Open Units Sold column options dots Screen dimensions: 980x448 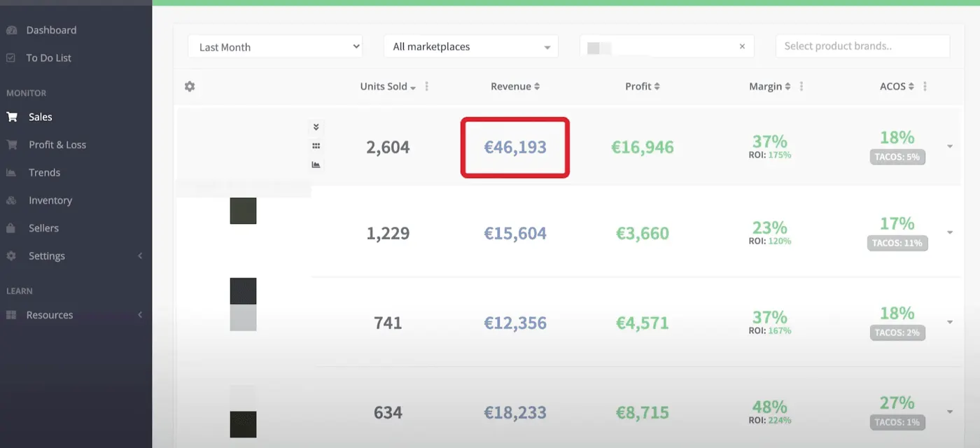(x=427, y=87)
